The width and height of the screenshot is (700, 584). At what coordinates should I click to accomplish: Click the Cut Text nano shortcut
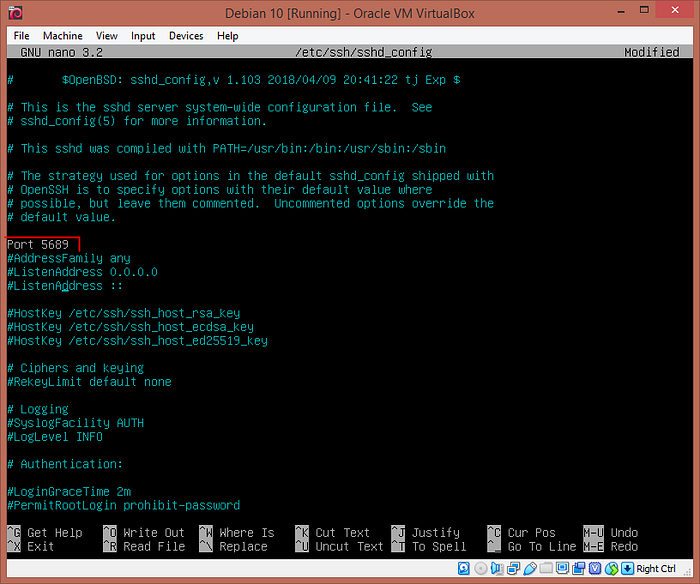pyautogui.click(x=333, y=533)
